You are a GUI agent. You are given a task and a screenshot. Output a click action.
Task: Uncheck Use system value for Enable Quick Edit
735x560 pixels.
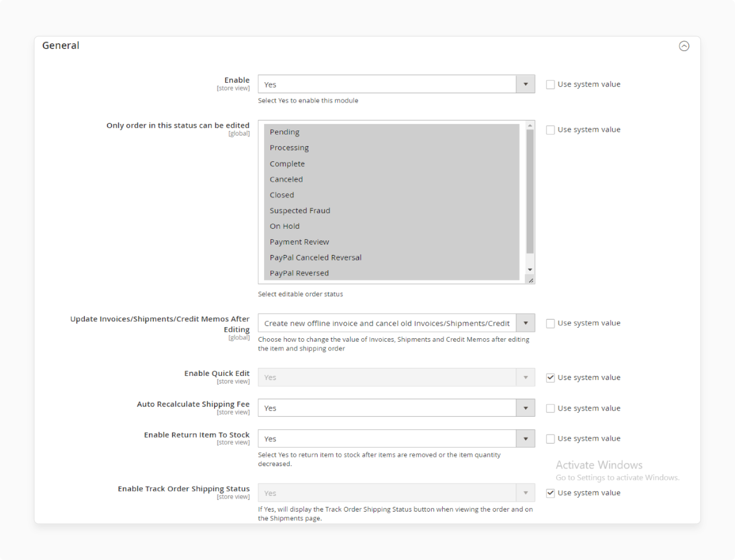550,378
